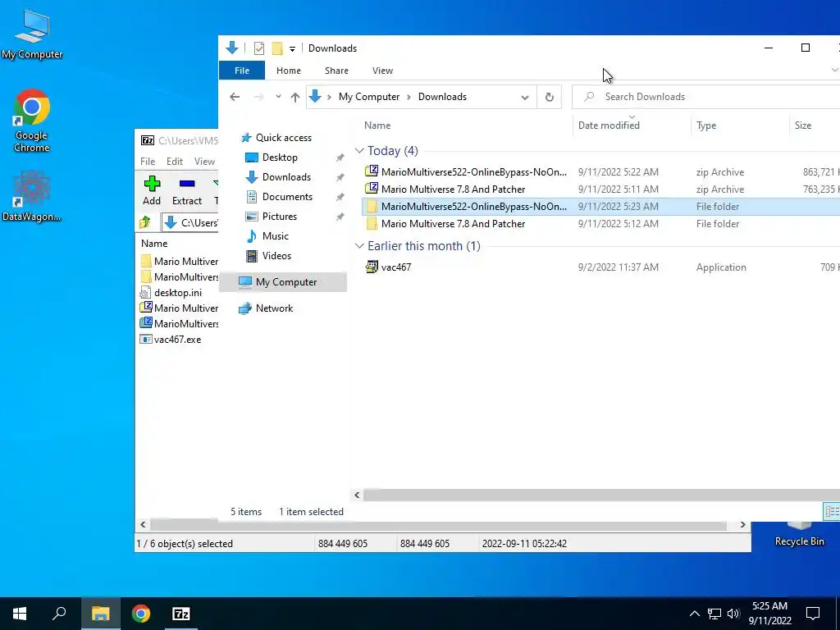Viewport: 840px width, 630px height.
Task: Open View menu in 7-Zip
Action: coord(204,162)
